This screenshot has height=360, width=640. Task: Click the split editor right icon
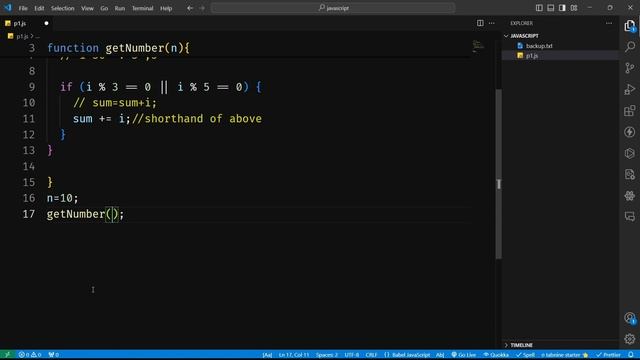480,23
